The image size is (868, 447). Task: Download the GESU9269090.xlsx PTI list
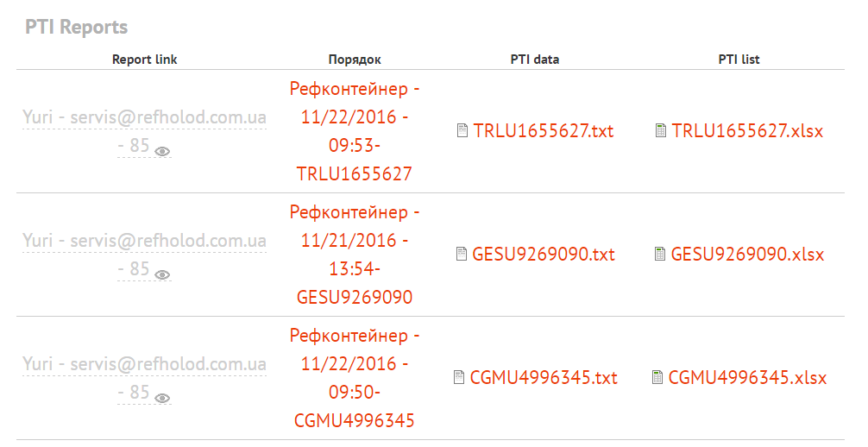747,255
